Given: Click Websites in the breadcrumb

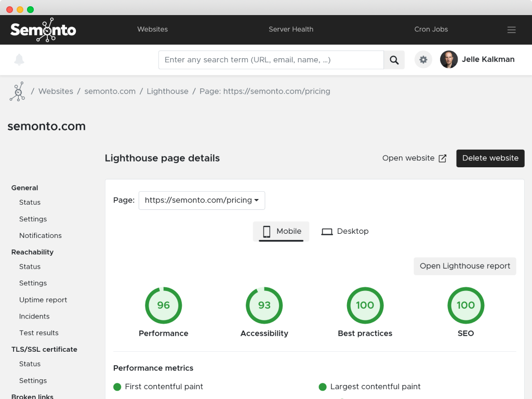Looking at the screenshot, I should pyautogui.click(x=56, y=91).
